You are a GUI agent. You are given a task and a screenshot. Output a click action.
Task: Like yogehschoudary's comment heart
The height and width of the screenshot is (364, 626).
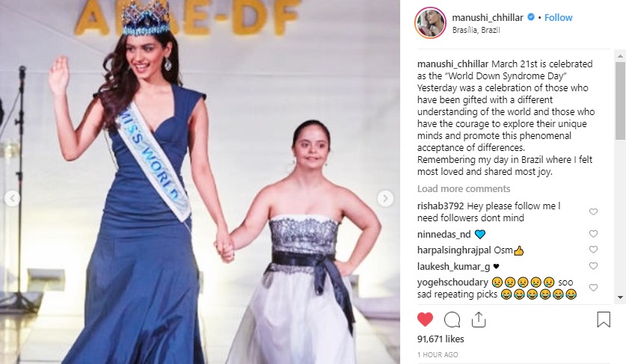(x=593, y=287)
